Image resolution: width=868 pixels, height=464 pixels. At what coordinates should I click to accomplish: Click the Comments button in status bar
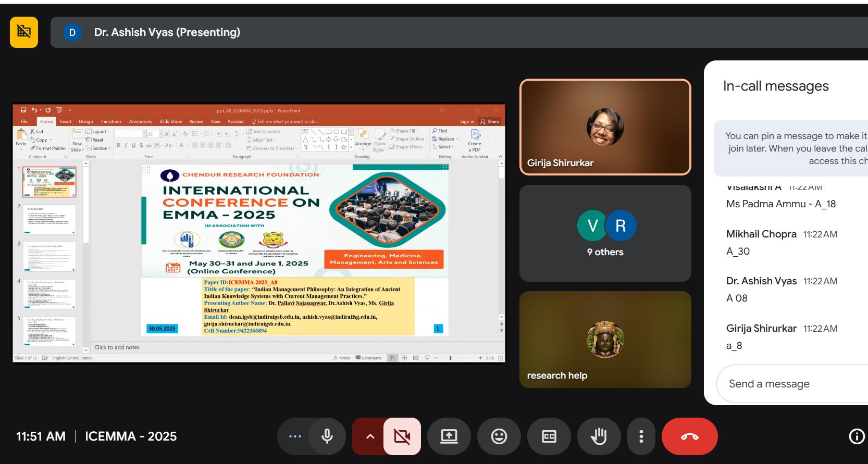368,358
